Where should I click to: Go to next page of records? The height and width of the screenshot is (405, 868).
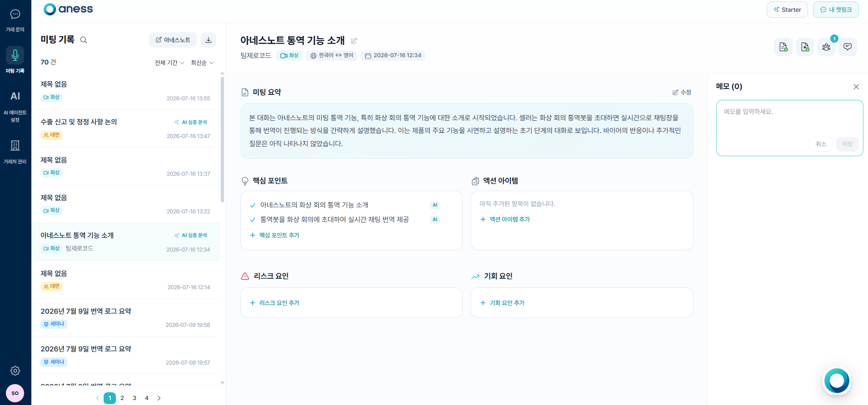point(159,398)
